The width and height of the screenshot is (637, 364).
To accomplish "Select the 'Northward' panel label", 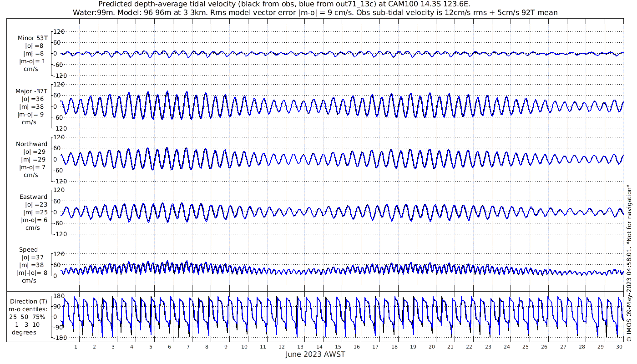I will pos(31,144).
